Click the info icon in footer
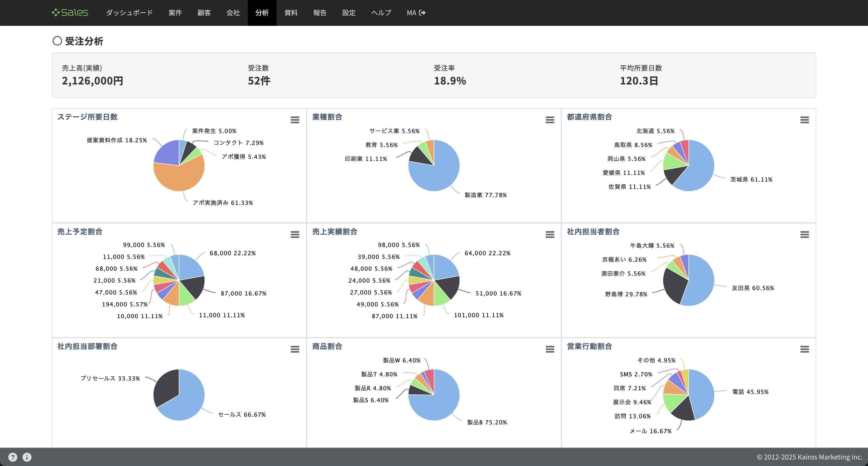 pos(27,457)
